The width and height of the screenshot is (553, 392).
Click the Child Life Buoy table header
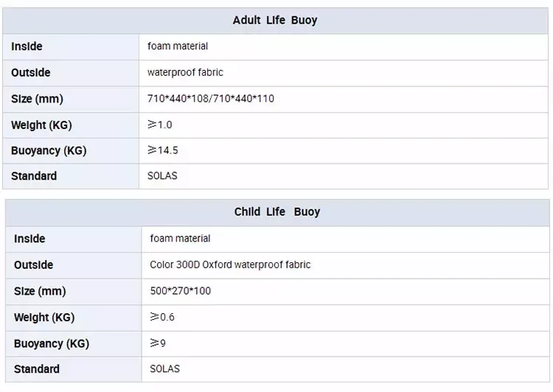pyautogui.click(x=276, y=212)
